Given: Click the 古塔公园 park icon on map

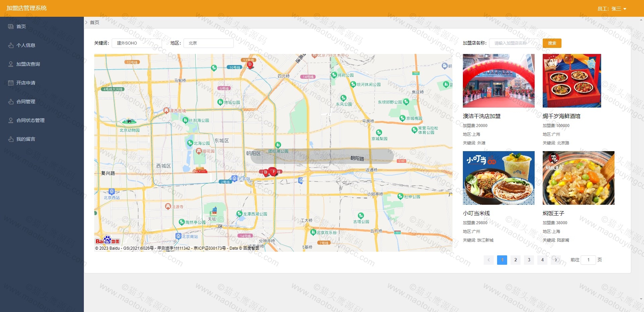Looking at the screenshot, I should 361,215.
